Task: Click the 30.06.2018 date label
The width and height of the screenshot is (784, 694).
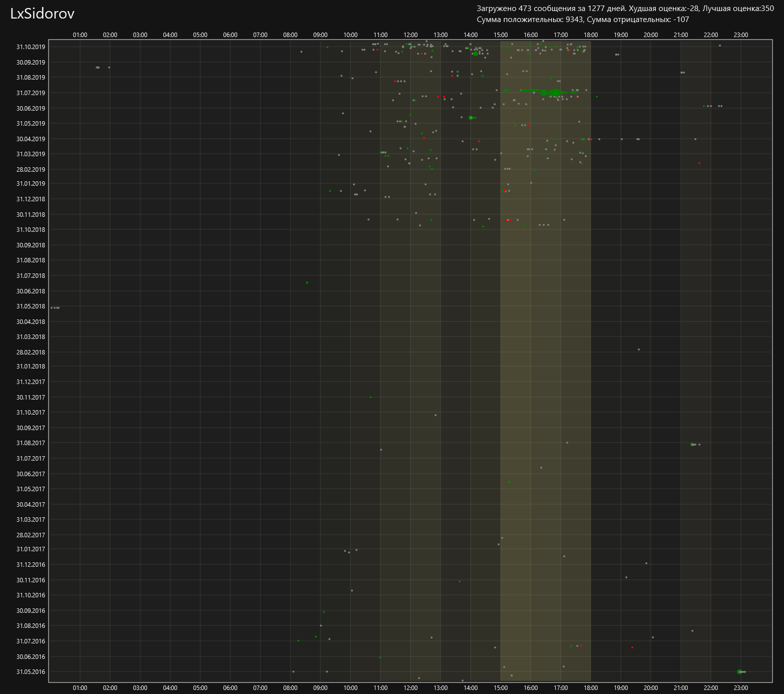Action: (31, 291)
